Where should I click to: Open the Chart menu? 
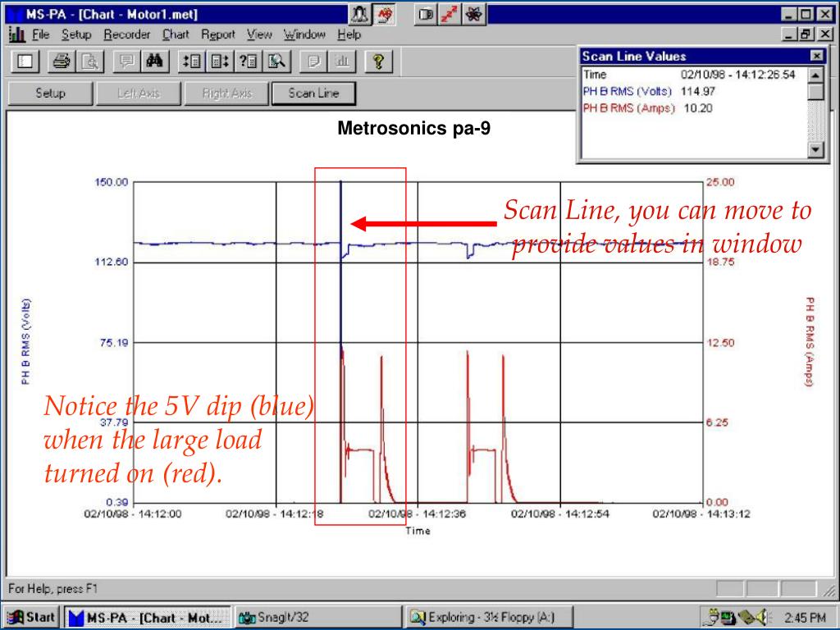[176, 34]
